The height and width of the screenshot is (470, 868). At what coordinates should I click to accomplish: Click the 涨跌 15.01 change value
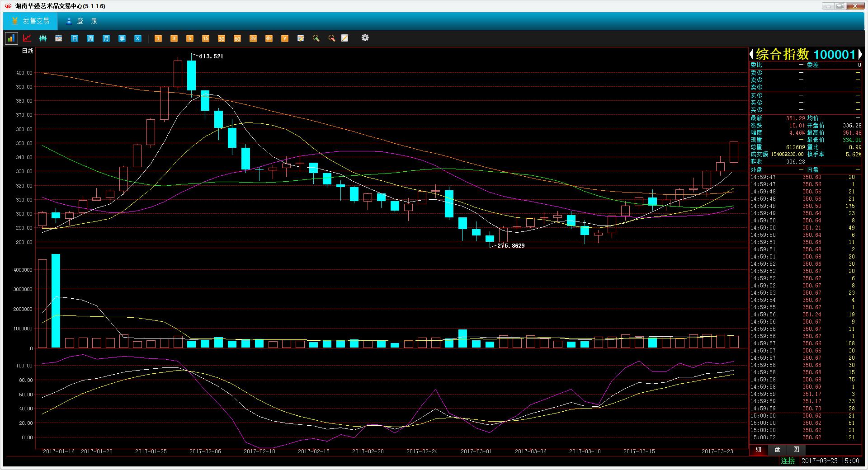tap(797, 126)
